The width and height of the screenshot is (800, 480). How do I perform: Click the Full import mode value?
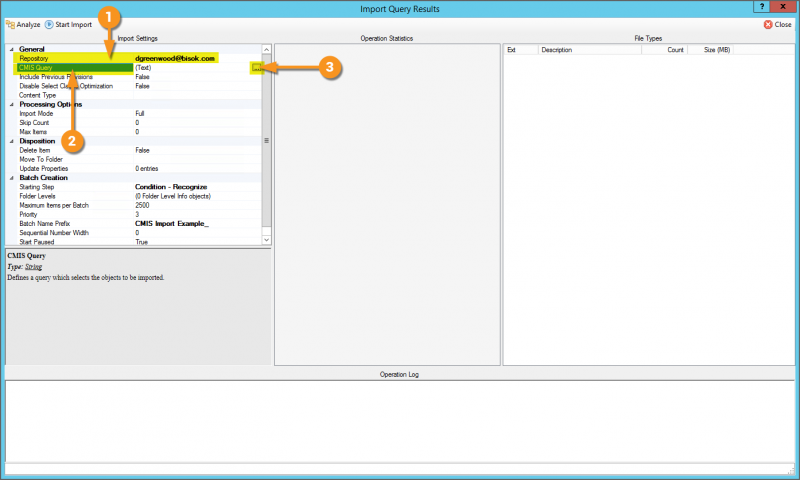pos(139,113)
